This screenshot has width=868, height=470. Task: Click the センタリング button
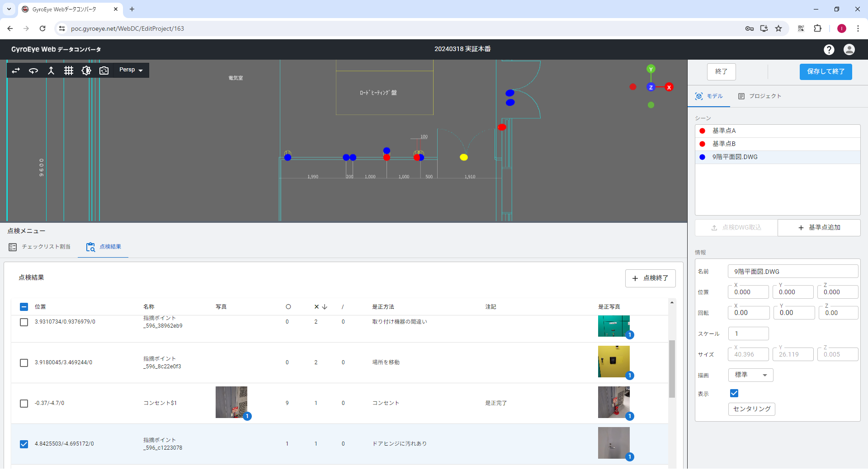[x=752, y=409]
